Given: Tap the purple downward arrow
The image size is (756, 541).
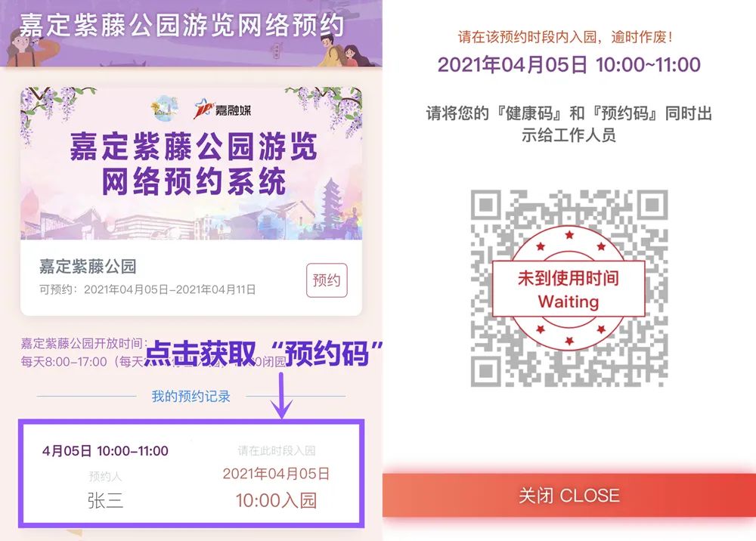Looking at the screenshot, I should point(281,395).
